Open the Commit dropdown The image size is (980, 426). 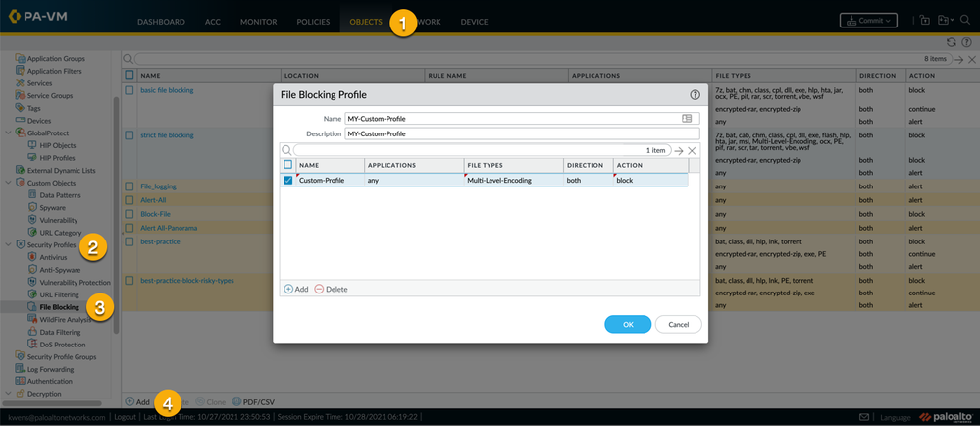click(x=867, y=21)
